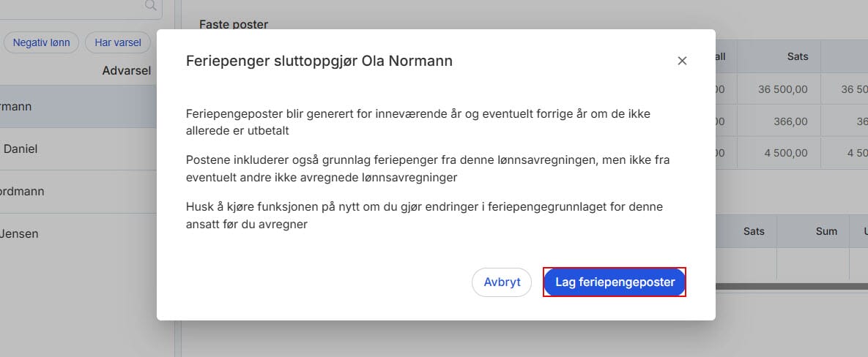Click the Lag feriepengeposter button
The width and height of the screenshot is (868, 357).
pos(615,282)
